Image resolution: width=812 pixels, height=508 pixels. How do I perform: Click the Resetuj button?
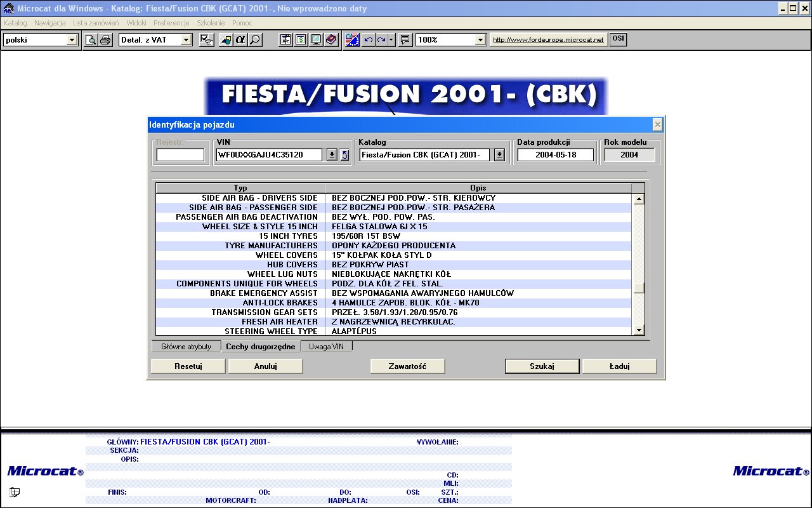click(188, 366)
